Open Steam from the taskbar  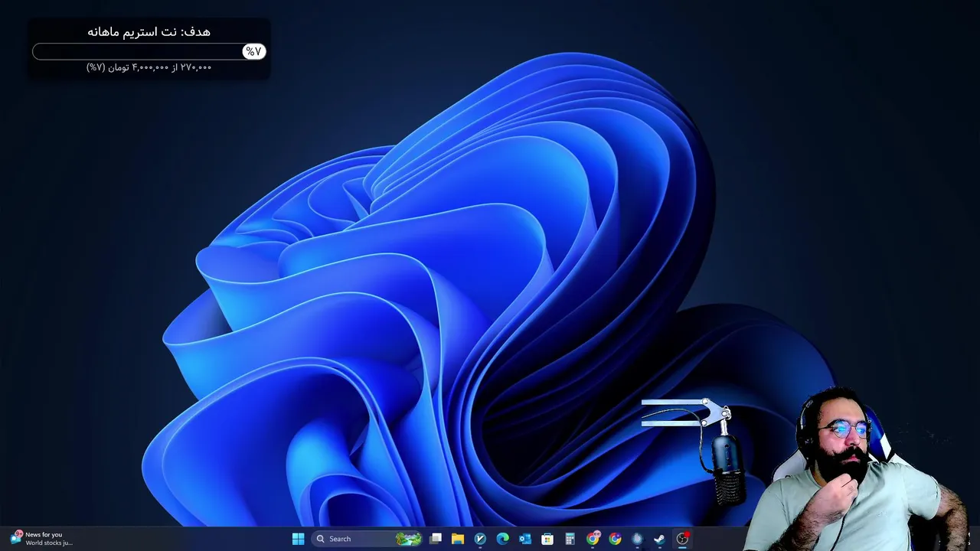tap(659, 539)
